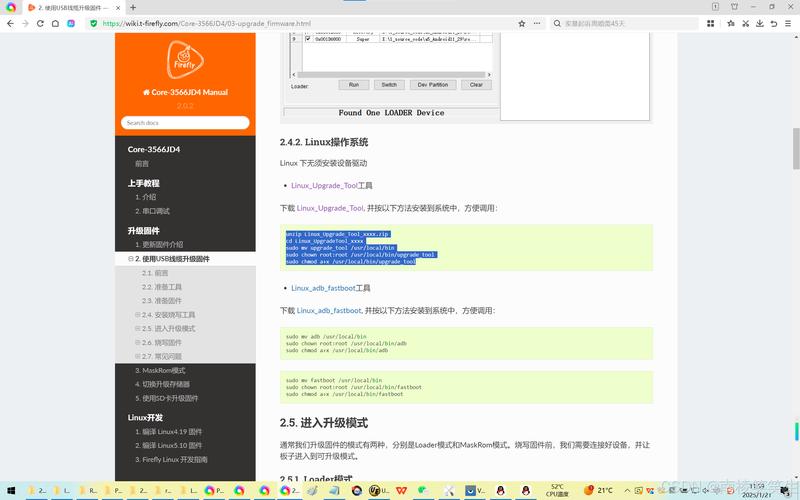Focus the Search docs field
This screenshot has height=500, width=800.
(185, 123)
